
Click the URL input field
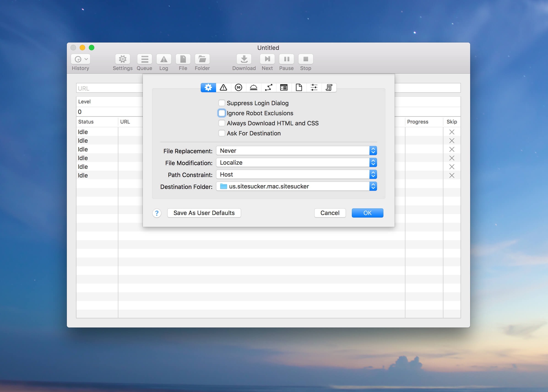point(109,88)
